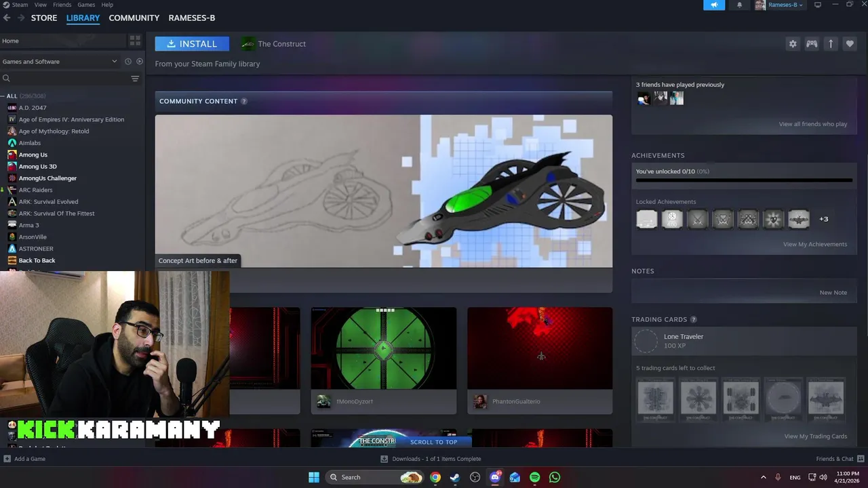Create a New Note
This screenshot has width=868, height=488.
(833, 293)
